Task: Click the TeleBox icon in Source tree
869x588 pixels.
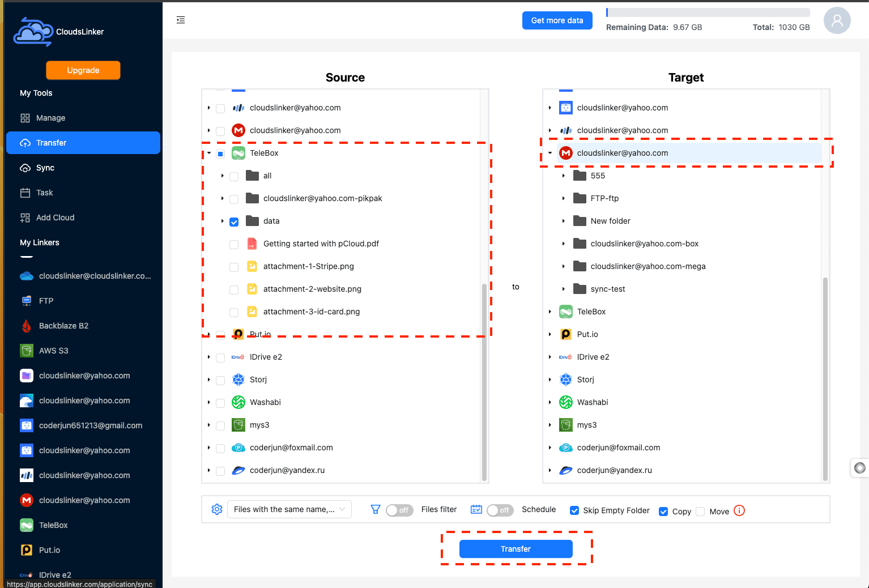Action: (x=238, y=153)
